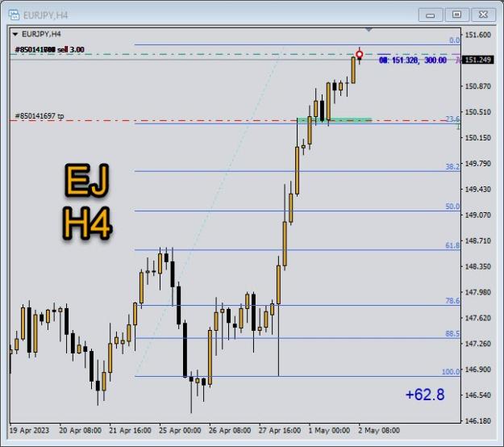Click the 151.600 price scale value
The image size is (504, 447).
point(478,35)
